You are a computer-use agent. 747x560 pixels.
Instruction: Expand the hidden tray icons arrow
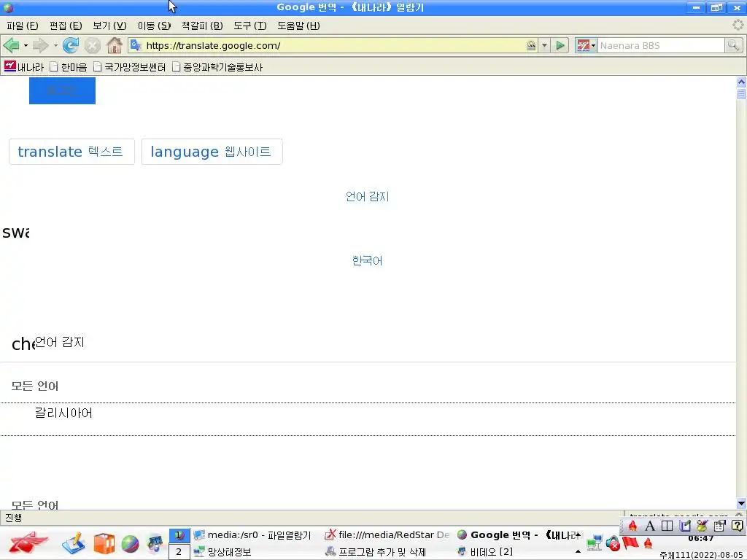click(578, 551)
